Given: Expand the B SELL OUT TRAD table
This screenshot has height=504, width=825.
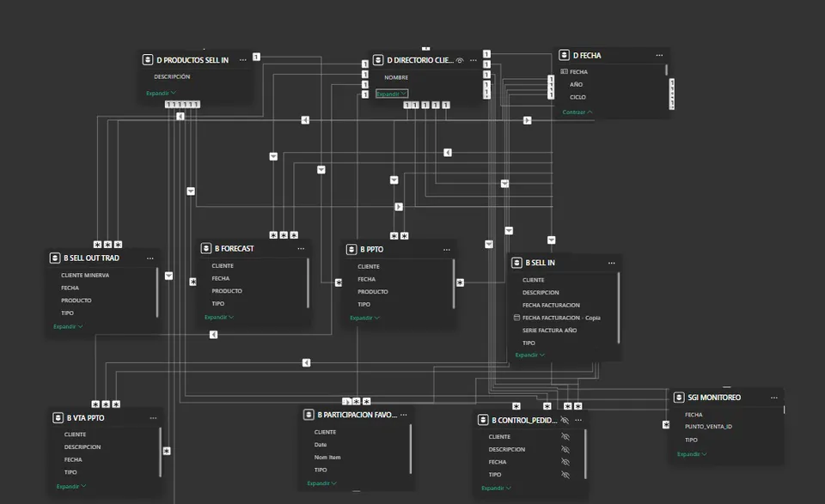Looking at the screenshot, I should (68, 326).
